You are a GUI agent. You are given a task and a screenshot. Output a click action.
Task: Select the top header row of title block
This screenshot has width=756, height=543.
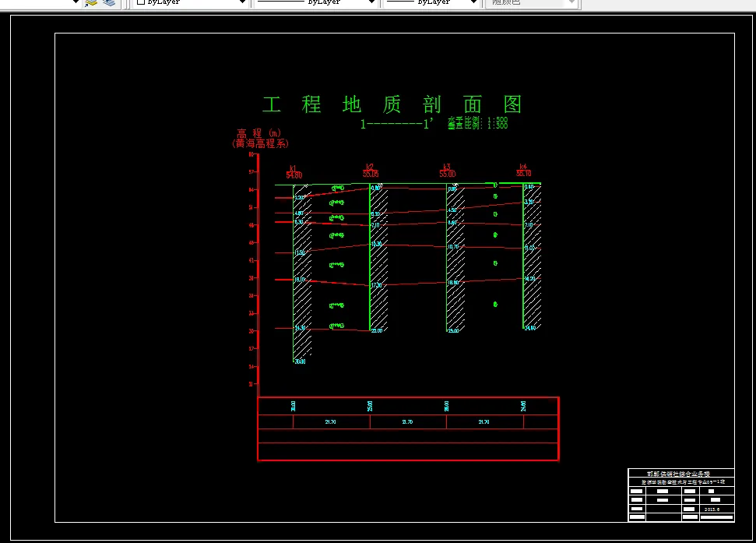tap(681, 474)
